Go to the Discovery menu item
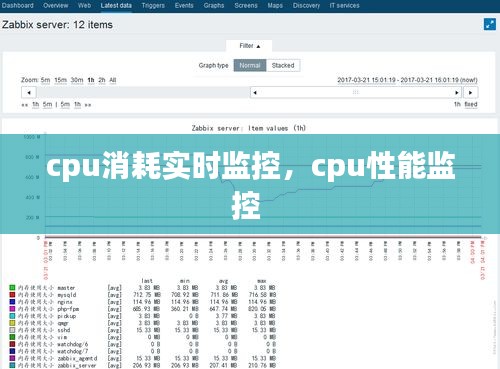The image size is (500, 369). point(306,5)
